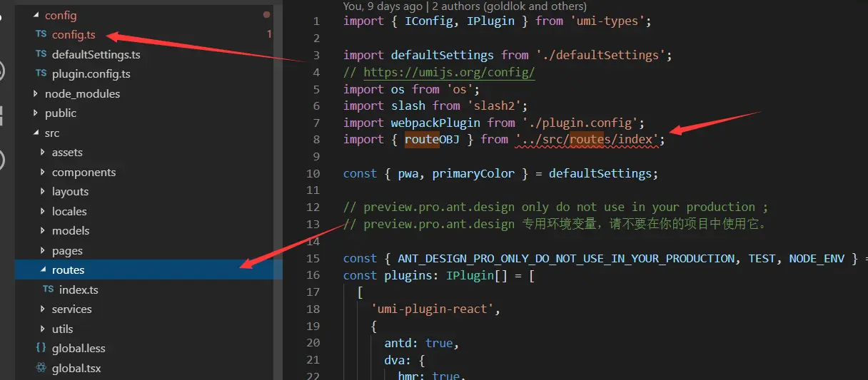This screenshot has width=868, height=380.
Task: Click the error count badge on config.ts
Action: [x=269, y=34]
